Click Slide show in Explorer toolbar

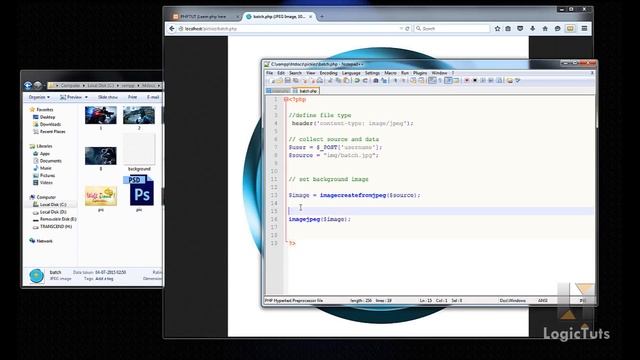click(108, 97)
